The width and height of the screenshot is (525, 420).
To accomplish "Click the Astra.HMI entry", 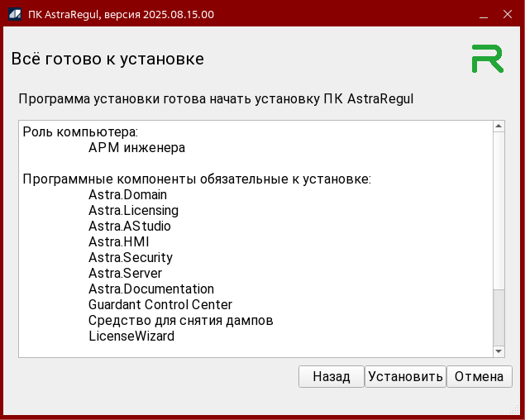I will pyautogui.click(x=119, y=242).
